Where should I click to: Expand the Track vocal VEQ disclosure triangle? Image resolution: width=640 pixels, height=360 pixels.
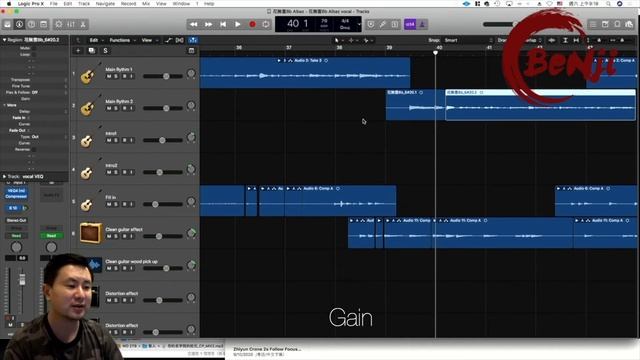(x=4, y=176)
